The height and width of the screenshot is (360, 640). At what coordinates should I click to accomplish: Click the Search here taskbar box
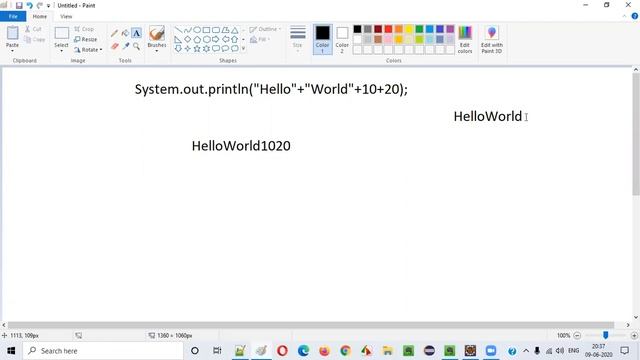coord(102,351)
